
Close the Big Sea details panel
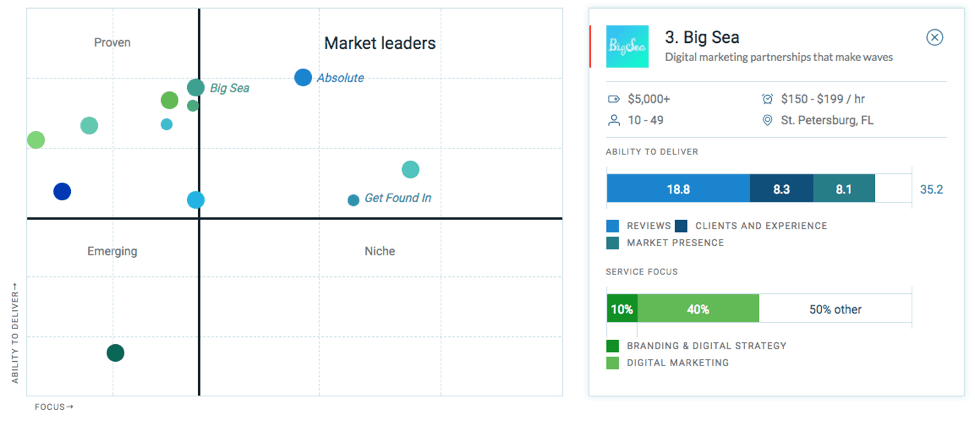click(x=935, y=37)
